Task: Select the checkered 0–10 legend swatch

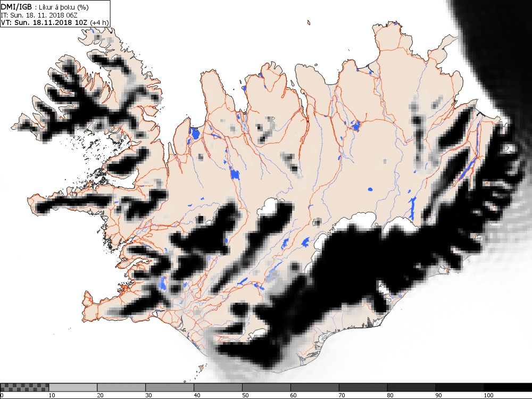Action: click(24, 387)
